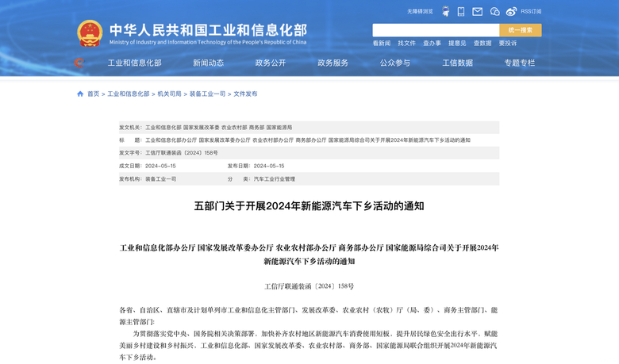This screenshot has width=619, height=364.
Task: Click the national emblem logo
Action: tap(90, 33)
